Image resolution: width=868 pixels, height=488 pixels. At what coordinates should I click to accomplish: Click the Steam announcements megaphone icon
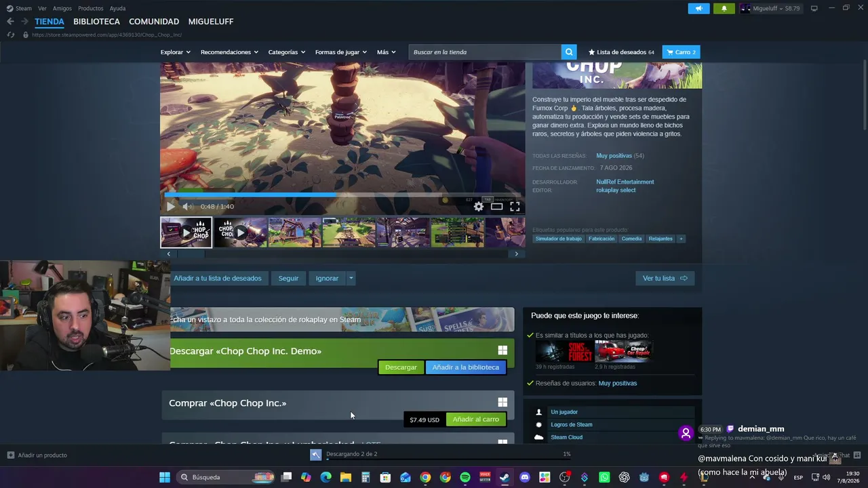pyautogui.click(x=698, y=8)
